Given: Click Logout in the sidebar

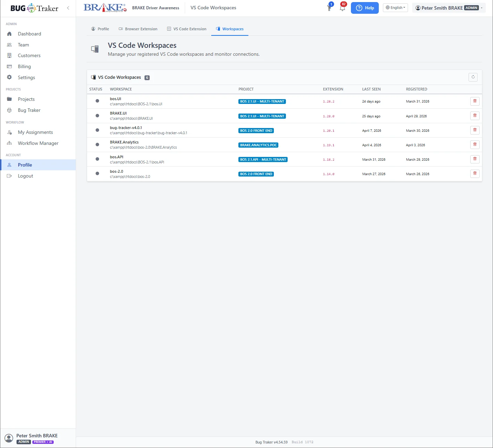Looking at the screenshot, I should pos(38,176).
